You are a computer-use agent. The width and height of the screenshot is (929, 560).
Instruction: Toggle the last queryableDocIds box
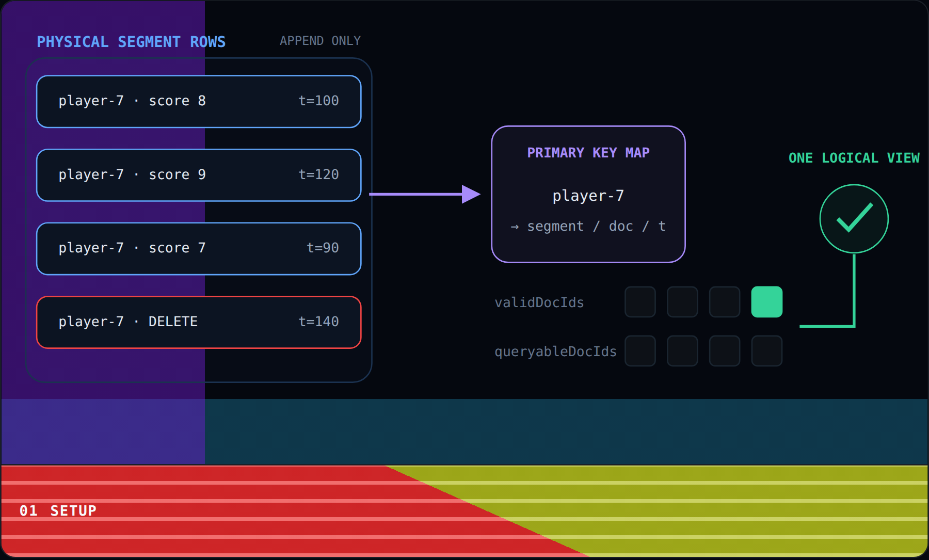767,351
